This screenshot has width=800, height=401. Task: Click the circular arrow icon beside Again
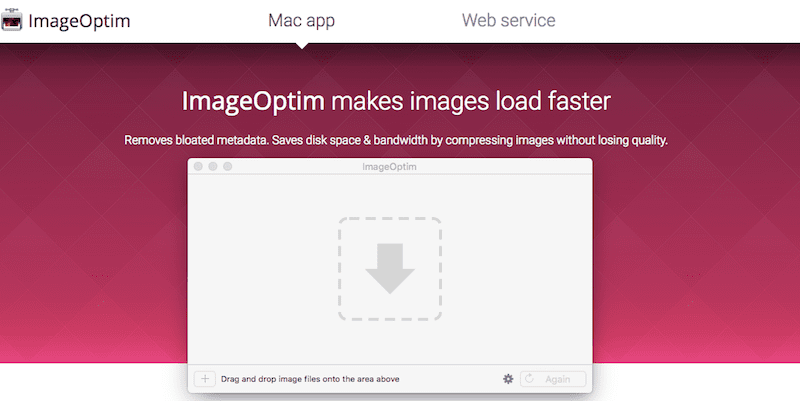[x=529, y=379]
